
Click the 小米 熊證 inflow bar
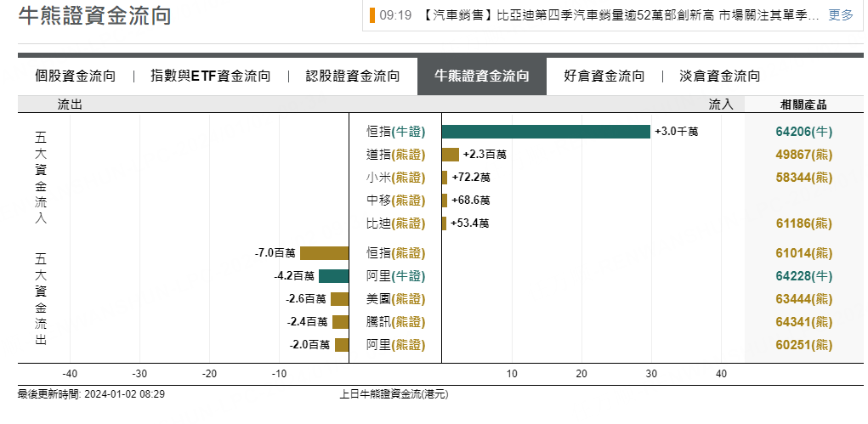(x=445, y=178)
